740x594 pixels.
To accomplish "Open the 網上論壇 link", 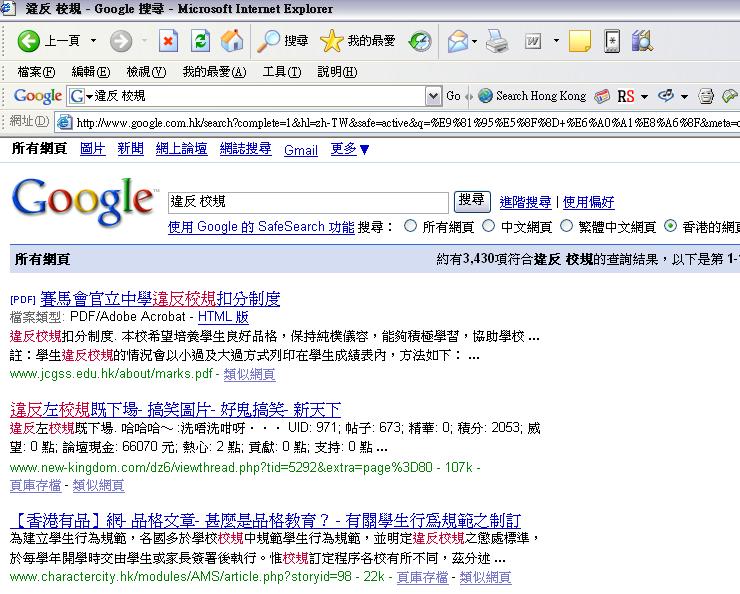I will (181, 149).
